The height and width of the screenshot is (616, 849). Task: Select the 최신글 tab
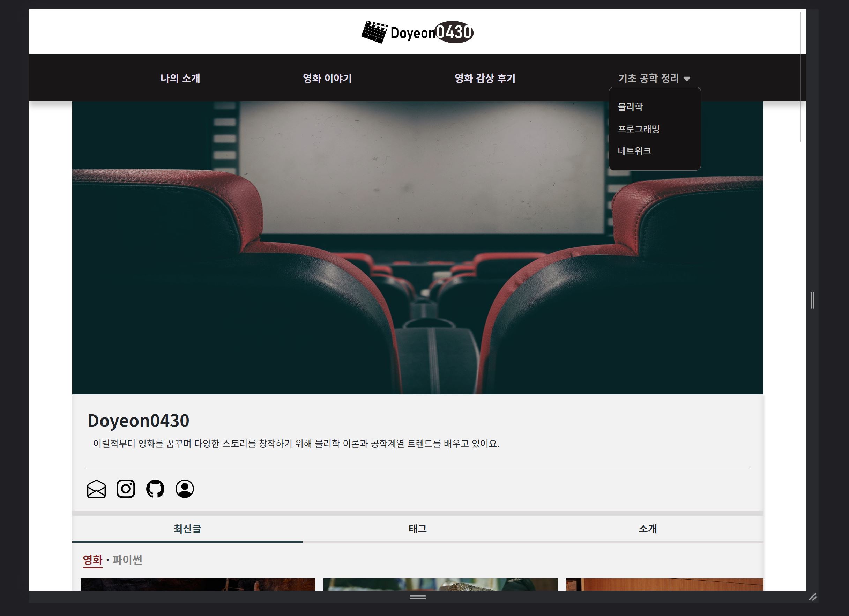(187, 529)
